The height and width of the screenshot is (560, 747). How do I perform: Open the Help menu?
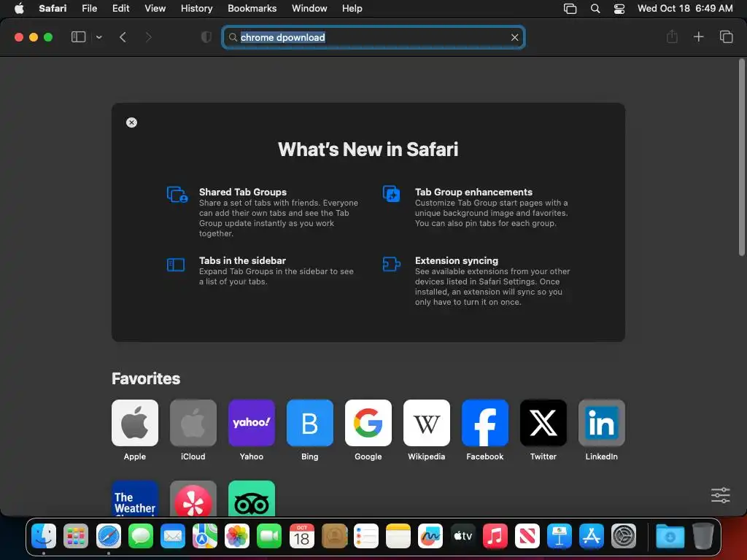[x=352, y=8]
